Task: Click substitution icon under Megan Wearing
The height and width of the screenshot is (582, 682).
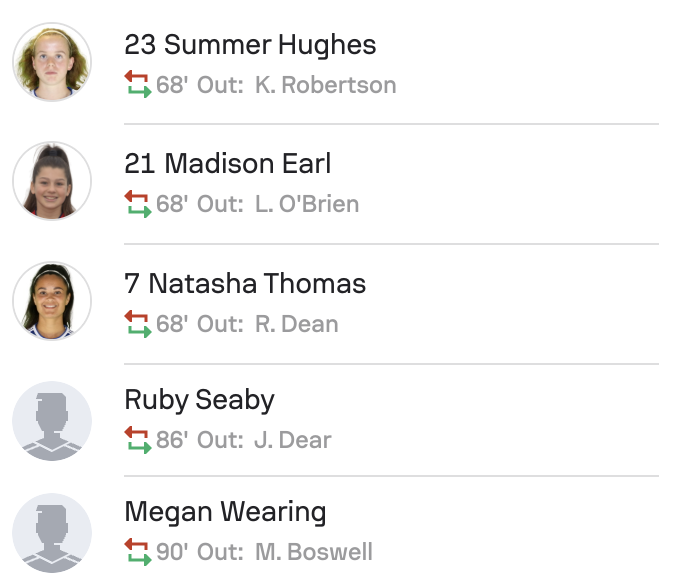Action: [x=137, y=552]
